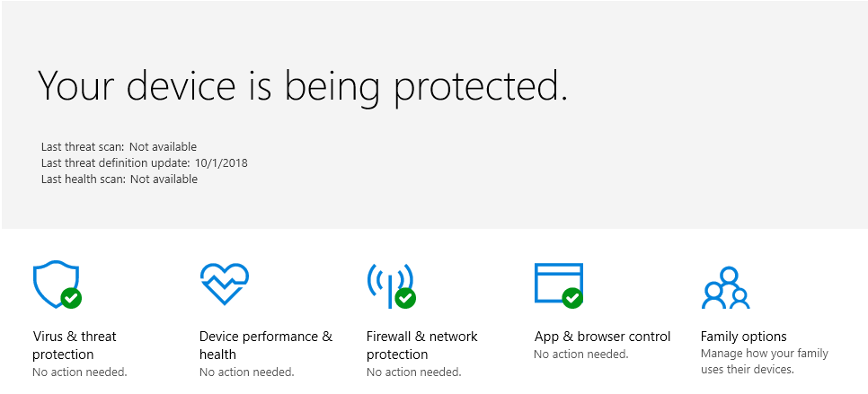
Task: Select the "Firewall & network protection" title
Action: point(421,346)
